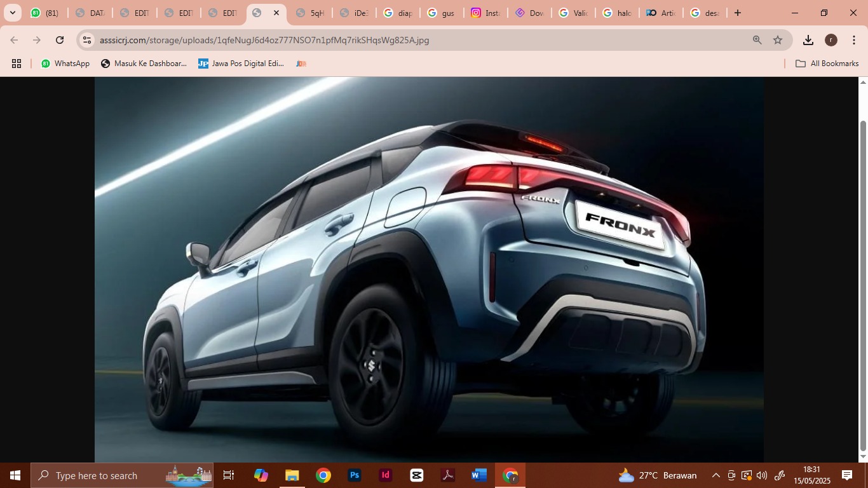This screenshot has height=488, width=868.
Task: Switch to the Google 'halo' tab
Action: pos(619,13)
